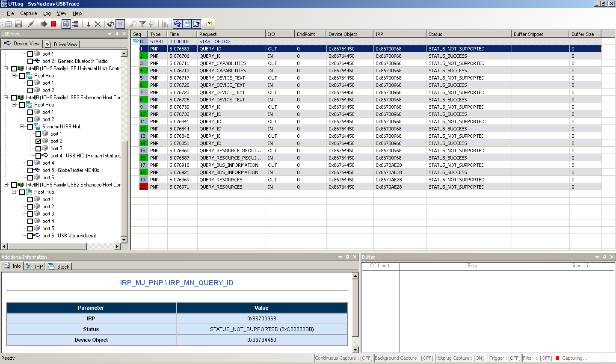Click the red Stop Capture button
This screenshot has height=364, width=616.
53,24
